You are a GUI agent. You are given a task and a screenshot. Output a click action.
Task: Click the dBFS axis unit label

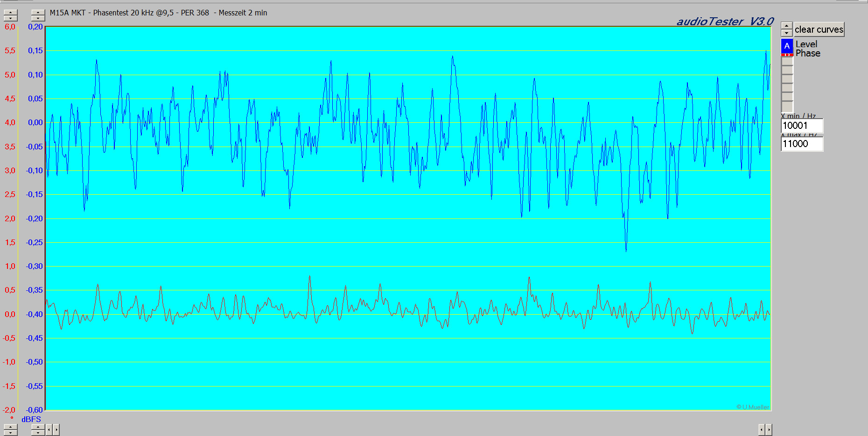tap(31, 419)
